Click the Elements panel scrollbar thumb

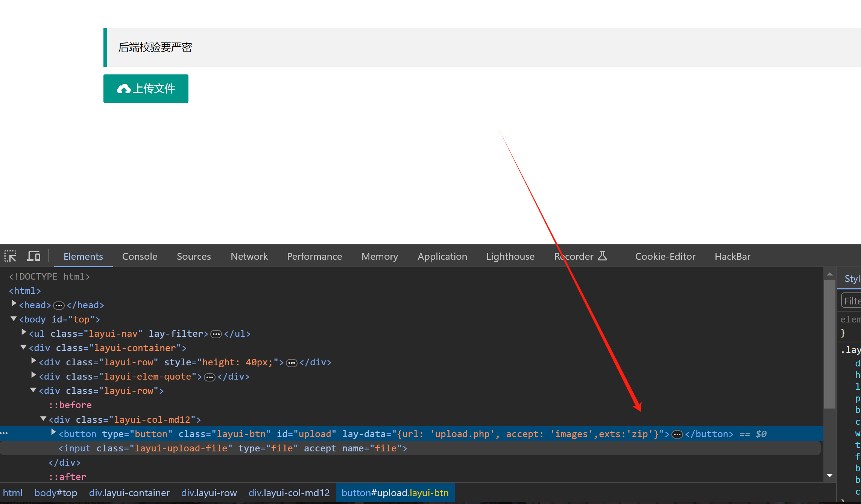pyautogui.click(x=829, y=344)
